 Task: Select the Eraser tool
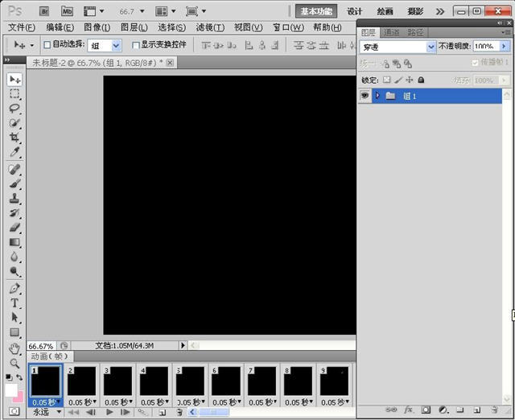14,228
